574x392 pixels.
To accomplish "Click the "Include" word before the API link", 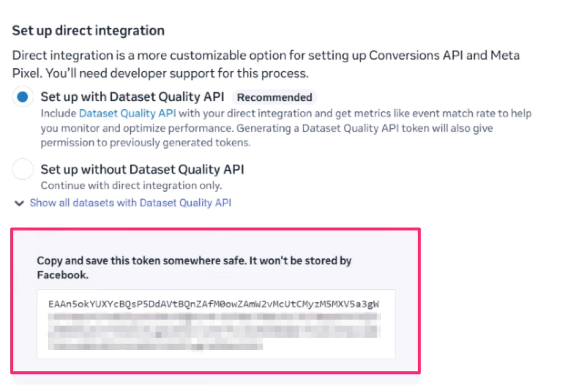I will tap(58, 113).
